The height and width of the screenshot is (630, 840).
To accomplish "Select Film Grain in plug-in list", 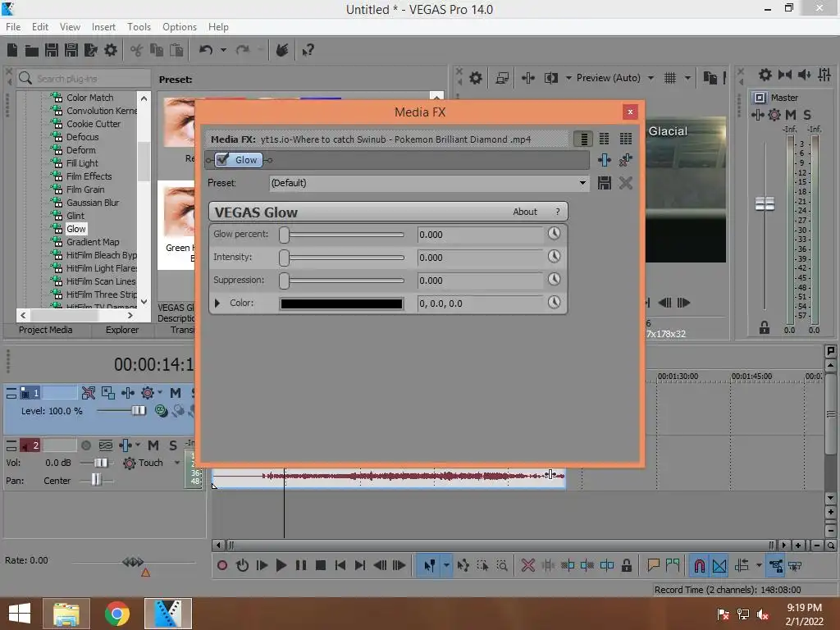I will tap(85, 189).
